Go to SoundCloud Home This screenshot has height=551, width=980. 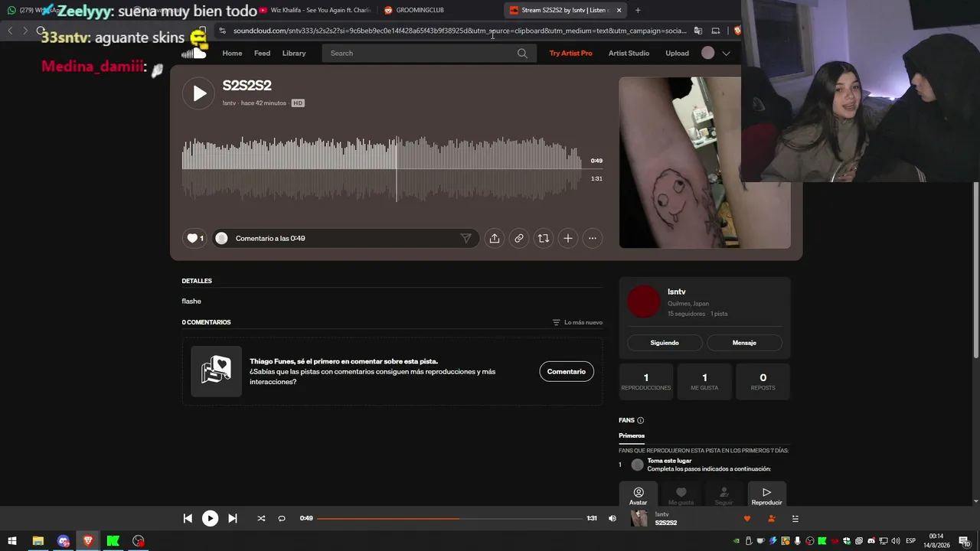232,53
